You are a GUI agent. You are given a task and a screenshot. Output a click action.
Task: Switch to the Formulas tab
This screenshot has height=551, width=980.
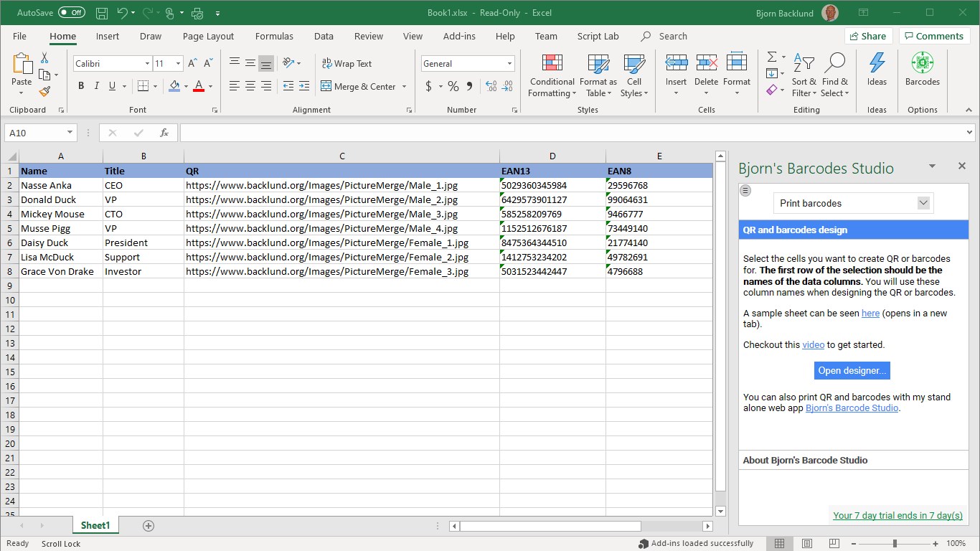click(x=274, y=37)
